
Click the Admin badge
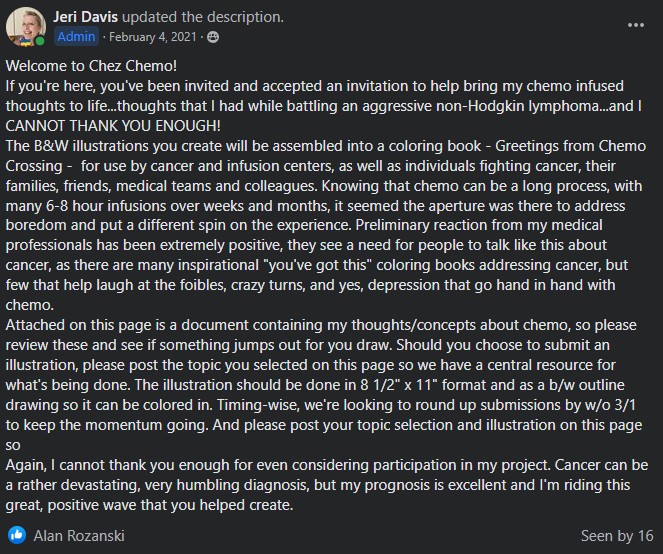tap(77, 37)
